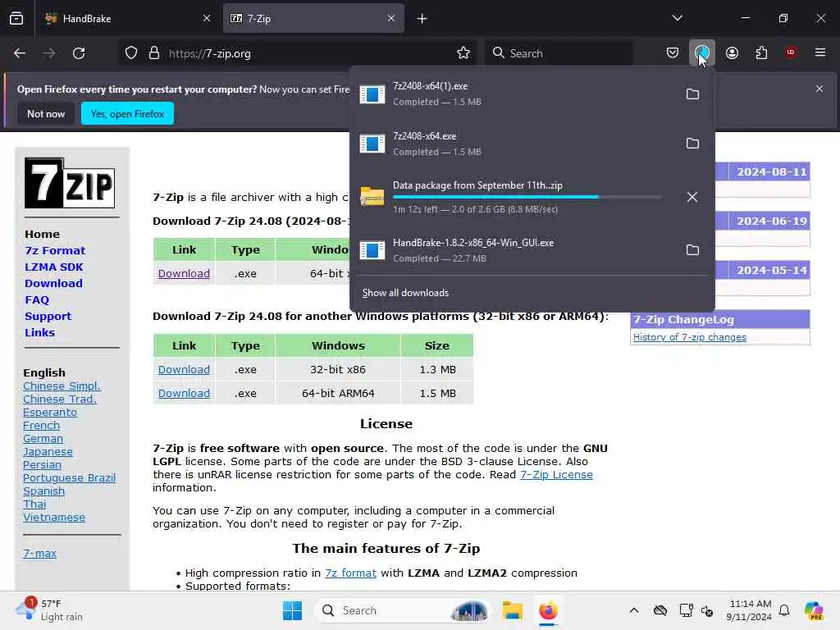Cancel the Data package zip download

coord(692,197)
